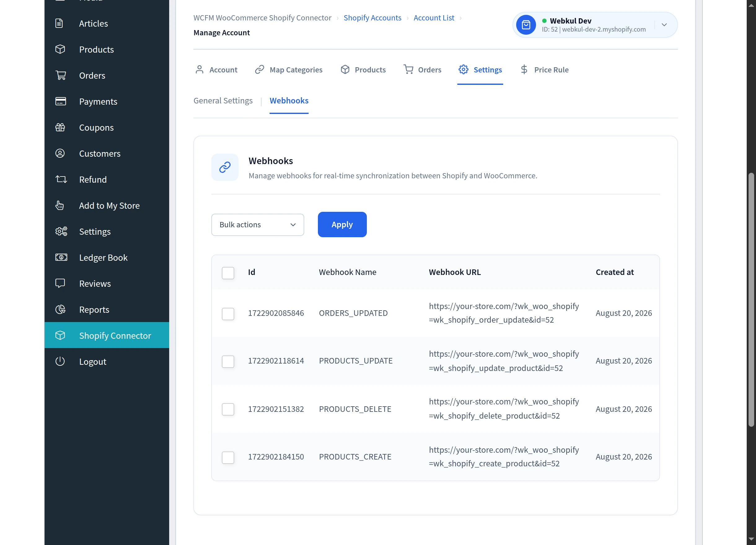Screen dimensions: 756x545
Task: Check the PRODUCTS_DELETE webhook row checkbox
Action: (228, 409)
